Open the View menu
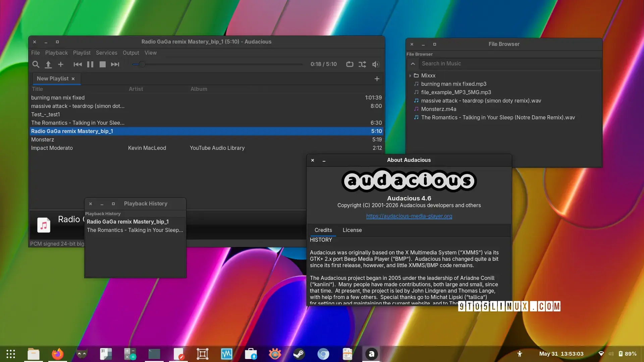The width and height of the screenshot is (644, 362). (151, 53)
